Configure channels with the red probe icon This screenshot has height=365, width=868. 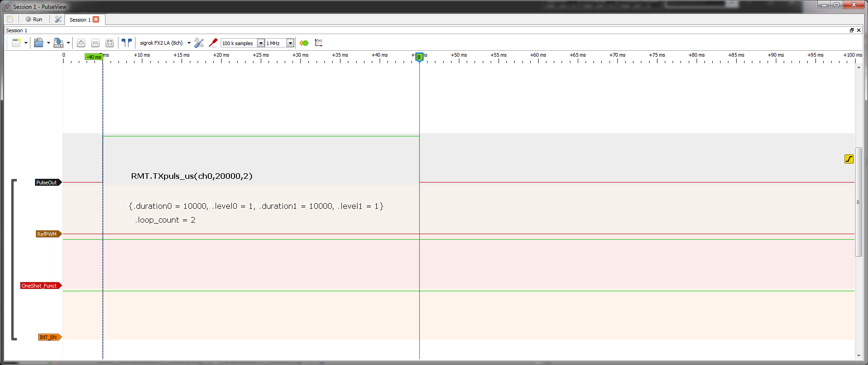pos(213,43)
